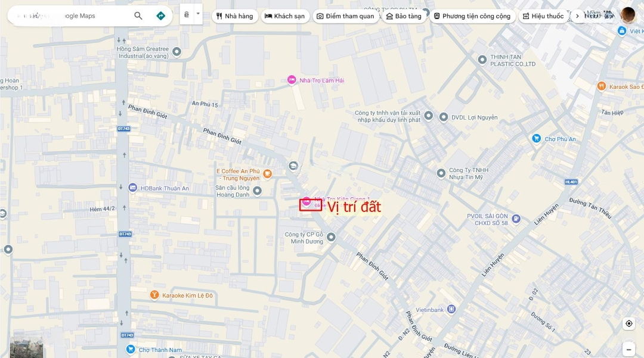
Task: Click the Karaoke Kim Lệ Đô marker
Action: pos(154,295)
